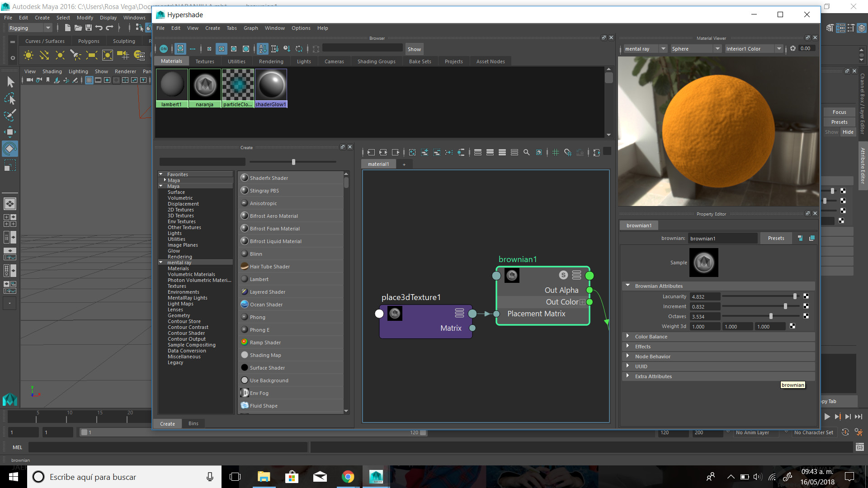Viewport: 868px width, 488px height.
Task: Click the Show button in Browser
Action: (x=414, y=49)
